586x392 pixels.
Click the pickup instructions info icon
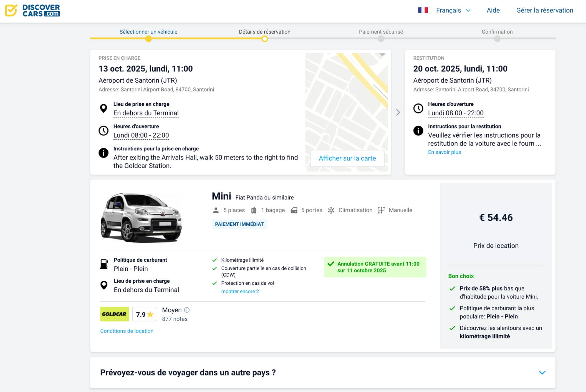pos(104,153)
